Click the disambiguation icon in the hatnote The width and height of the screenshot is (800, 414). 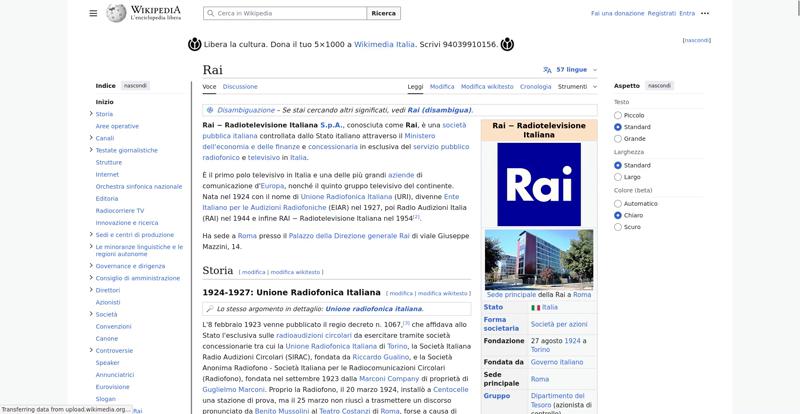[210, 110]
